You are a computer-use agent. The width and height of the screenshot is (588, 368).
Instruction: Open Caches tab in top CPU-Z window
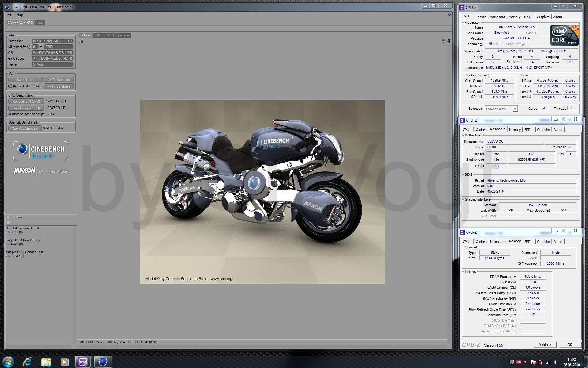click(x=481, y=17)
